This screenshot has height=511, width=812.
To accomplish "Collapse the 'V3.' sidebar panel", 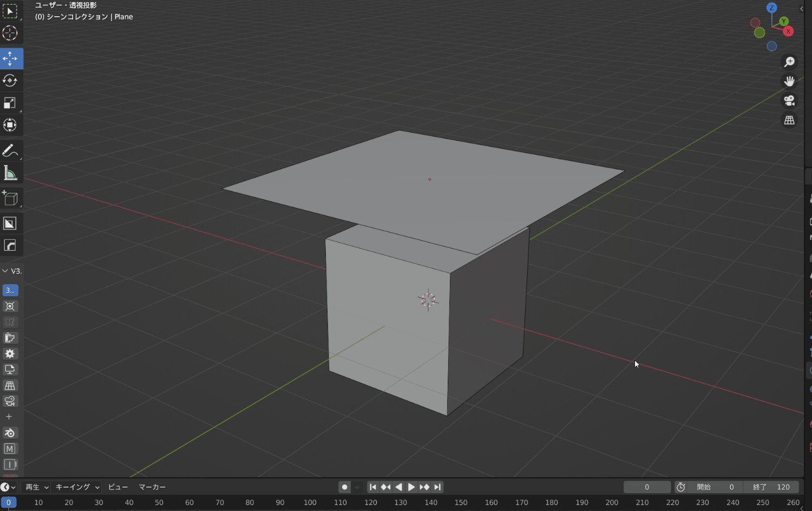I will tap(5, 271).
